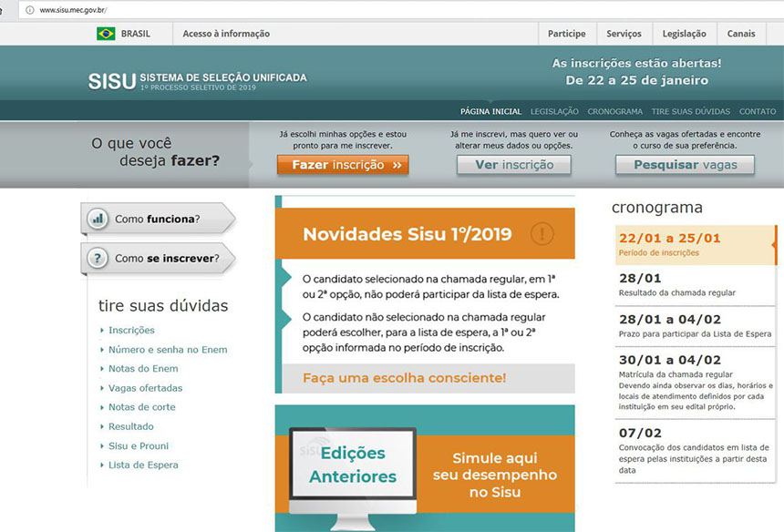Click the 07/02 Convocação dos candidatos entry
The image size is (784, 532).
tap(695, 451)
